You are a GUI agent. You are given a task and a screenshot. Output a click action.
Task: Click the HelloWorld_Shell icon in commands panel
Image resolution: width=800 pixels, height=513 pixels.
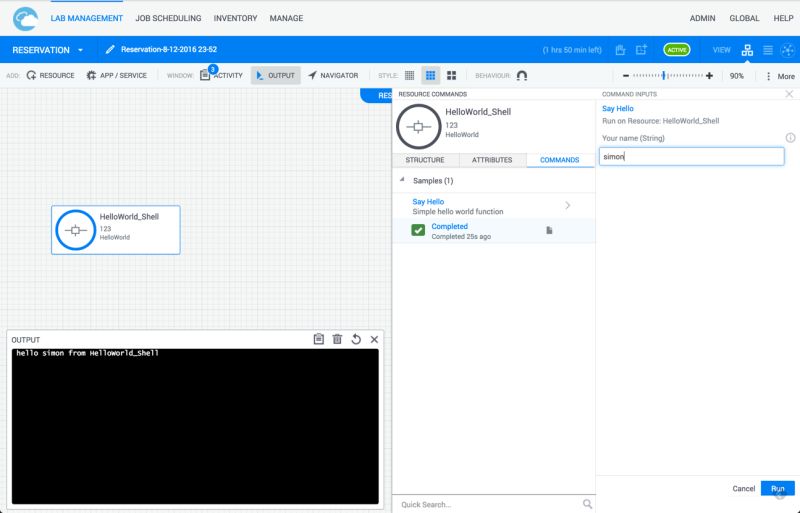coord(418,127)
